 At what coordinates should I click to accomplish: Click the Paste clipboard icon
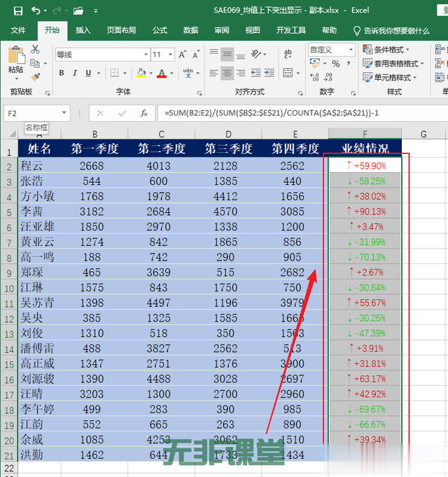(x=16, y=55)
